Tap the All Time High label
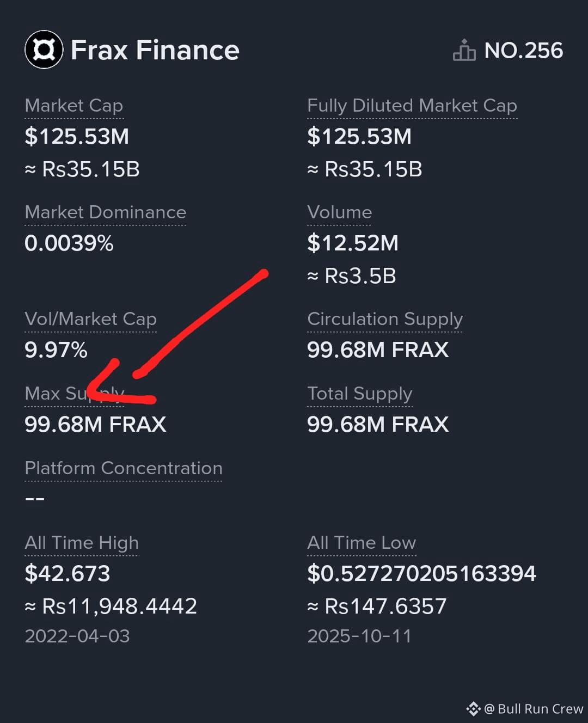 pyautogui.click(x=82, y=542)
